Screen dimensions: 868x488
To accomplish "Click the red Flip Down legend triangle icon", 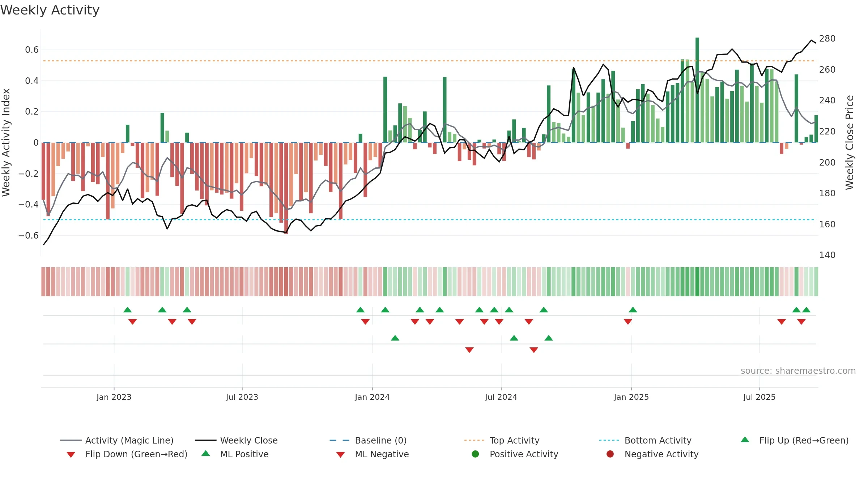I will (x=71, y=455).
